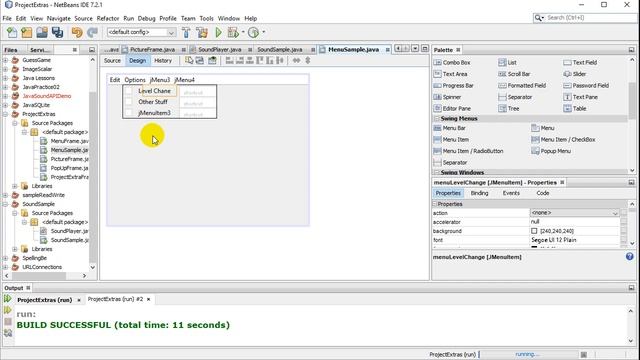640x360 pixels.
Task: Click the Menu Bar palette item
Action: pyautogui.click(x=449, y=128)
